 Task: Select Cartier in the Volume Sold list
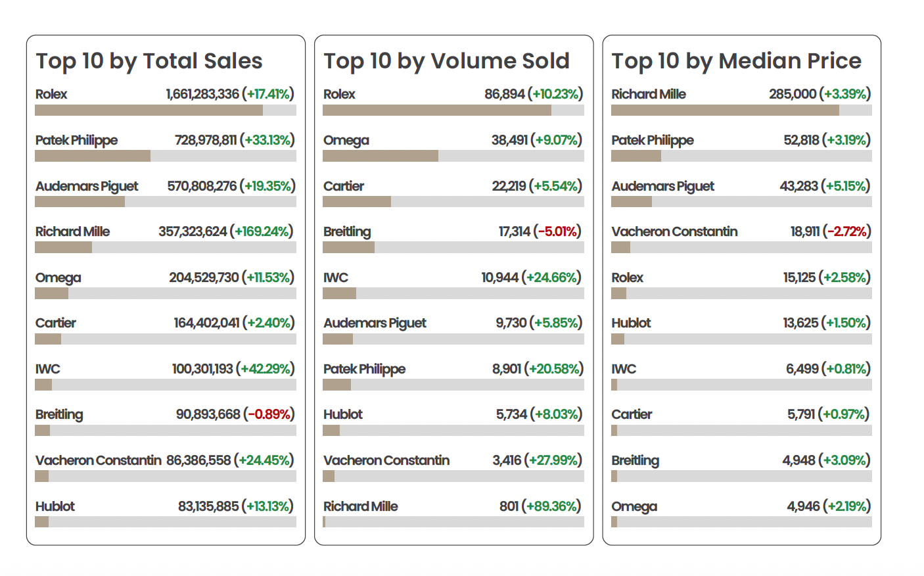[x=344, y=186]
